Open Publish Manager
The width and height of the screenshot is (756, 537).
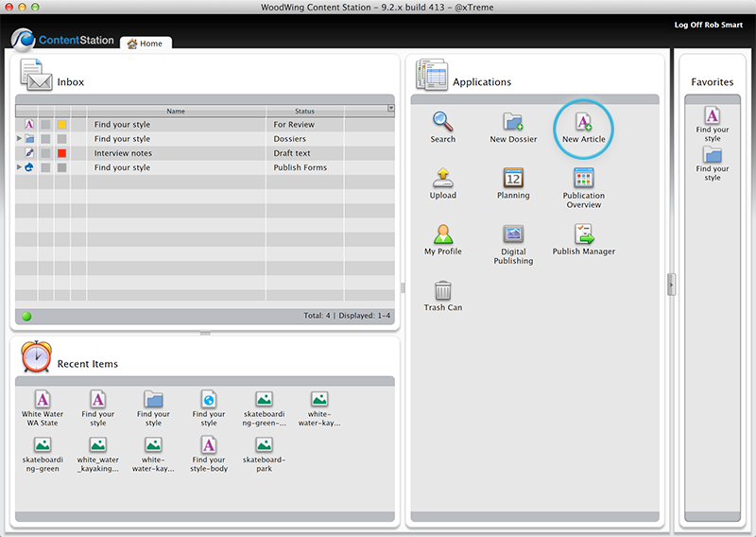[x=583, y=240]
